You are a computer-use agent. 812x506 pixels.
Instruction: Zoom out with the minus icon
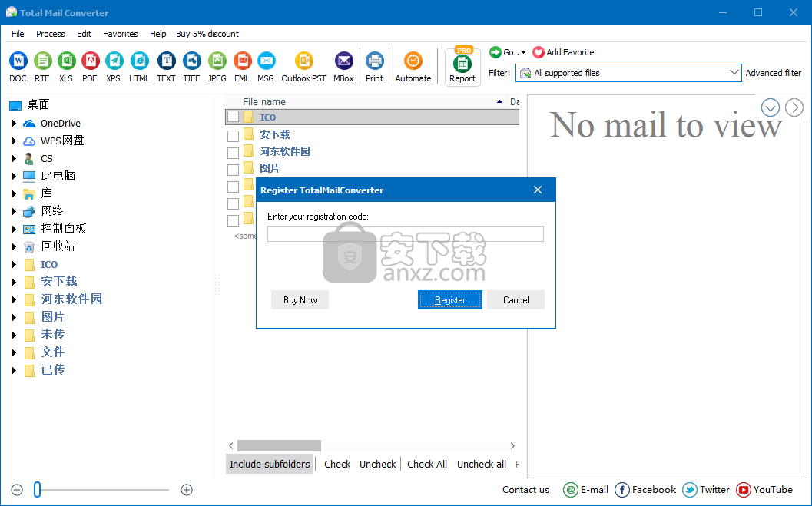(x=17, y=490)
